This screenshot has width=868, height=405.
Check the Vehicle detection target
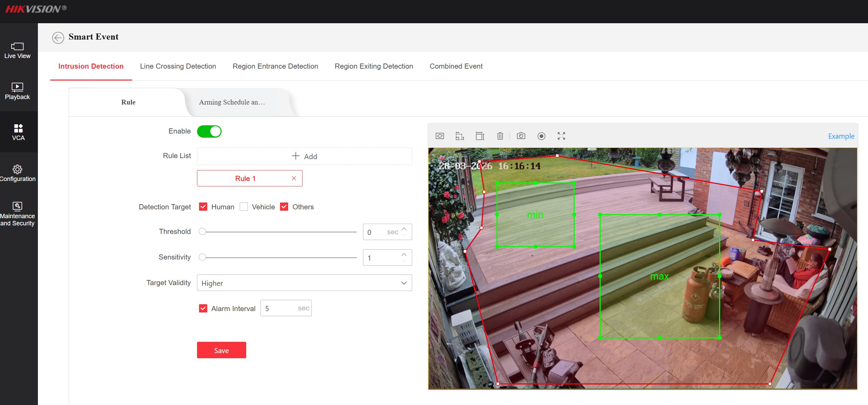point(244,207)
